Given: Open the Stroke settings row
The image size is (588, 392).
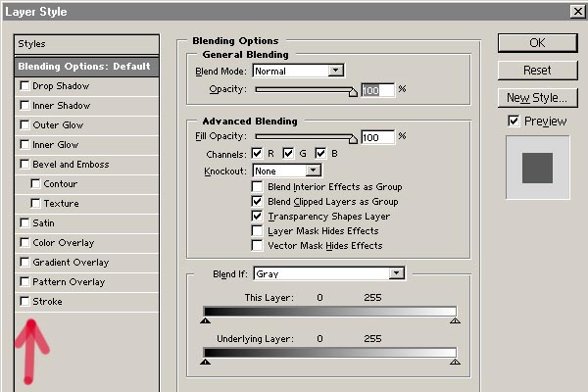Looking at the screenshot, I should coord(86,301).
